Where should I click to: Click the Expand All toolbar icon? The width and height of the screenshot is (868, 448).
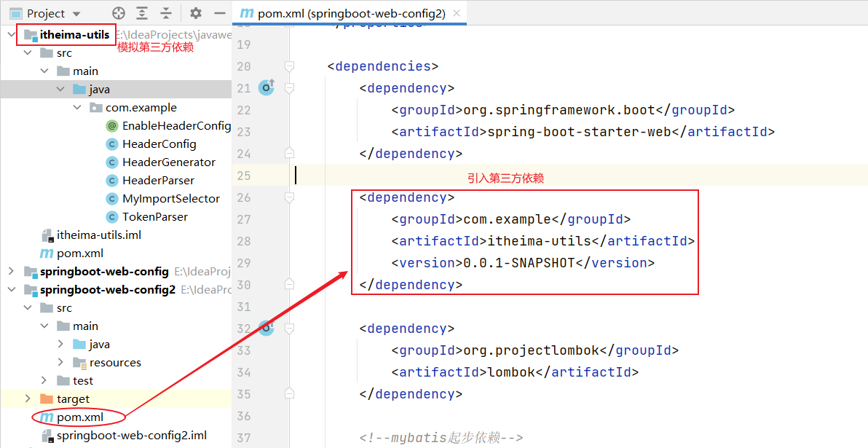[x=142, y=13]
